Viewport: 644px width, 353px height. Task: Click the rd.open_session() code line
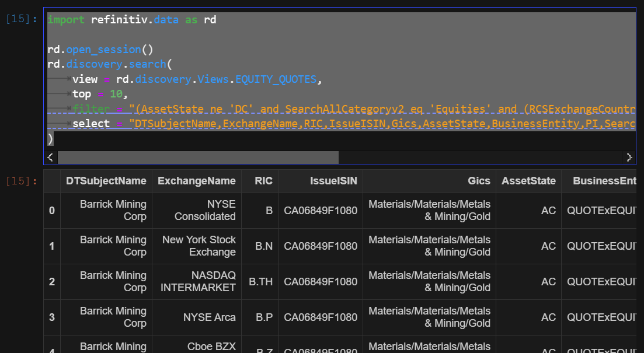(100, 50)
